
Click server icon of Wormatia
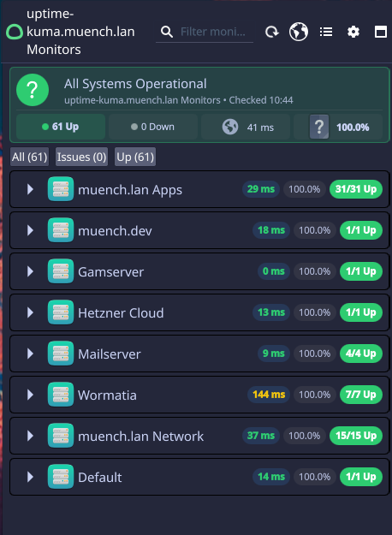pos(61,395)
